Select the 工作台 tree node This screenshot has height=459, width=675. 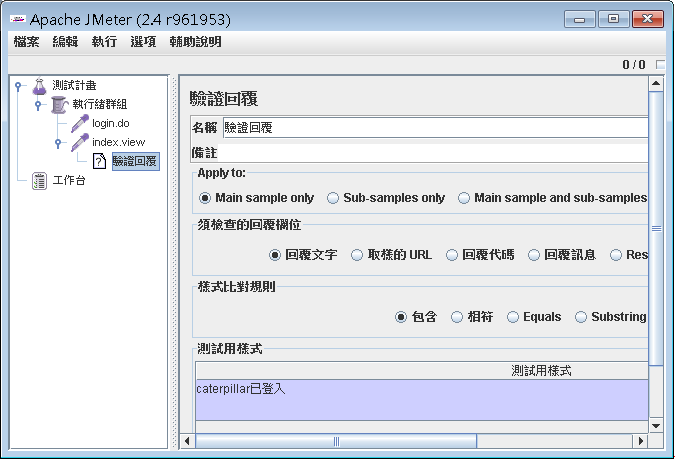pyautogui.click(x=69, y=180)
